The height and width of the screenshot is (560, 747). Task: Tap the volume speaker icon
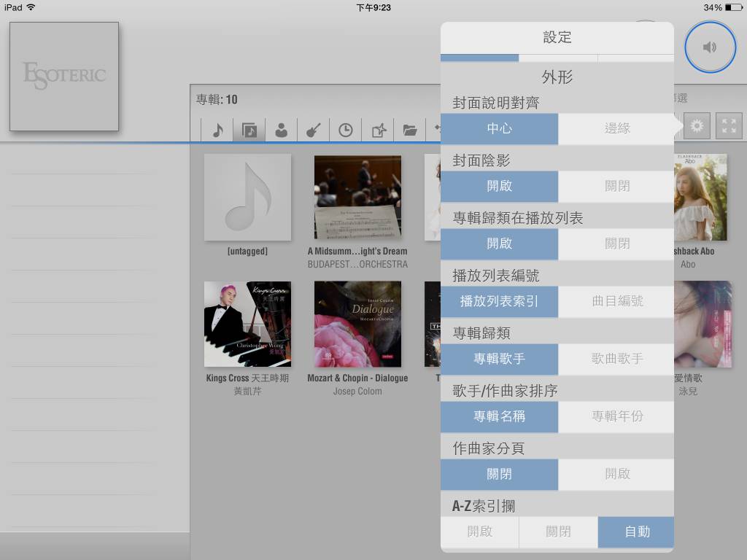710,46
